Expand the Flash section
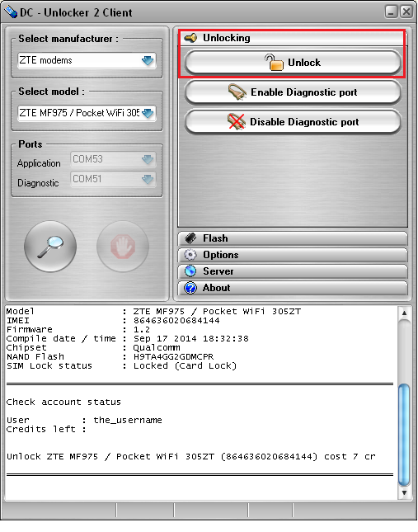The width and height of the screenshot is (418, 532). [293, 238]
